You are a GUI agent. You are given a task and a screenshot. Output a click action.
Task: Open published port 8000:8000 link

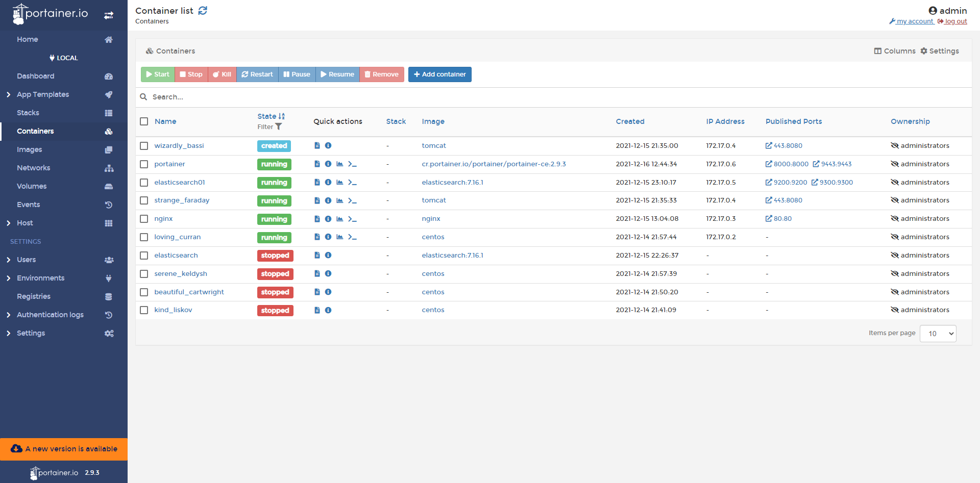tap(787, 164)
